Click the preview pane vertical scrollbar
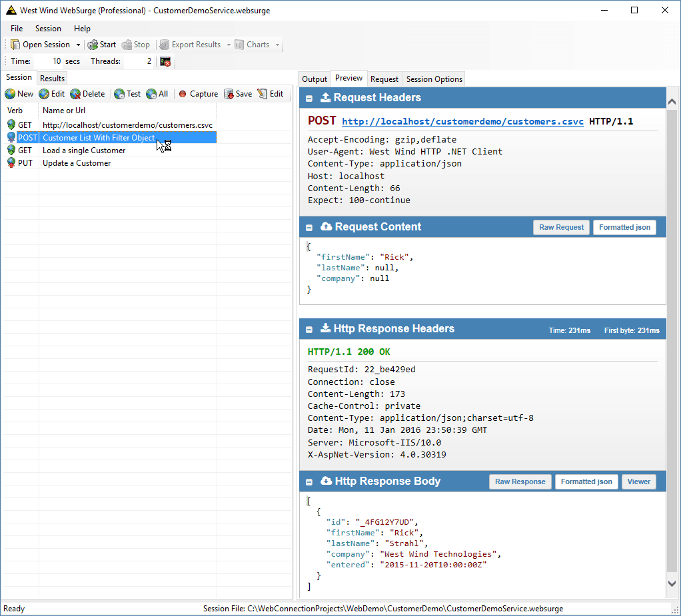The width and height of the screenshot is (681, 616). click(x=672, y=333)
